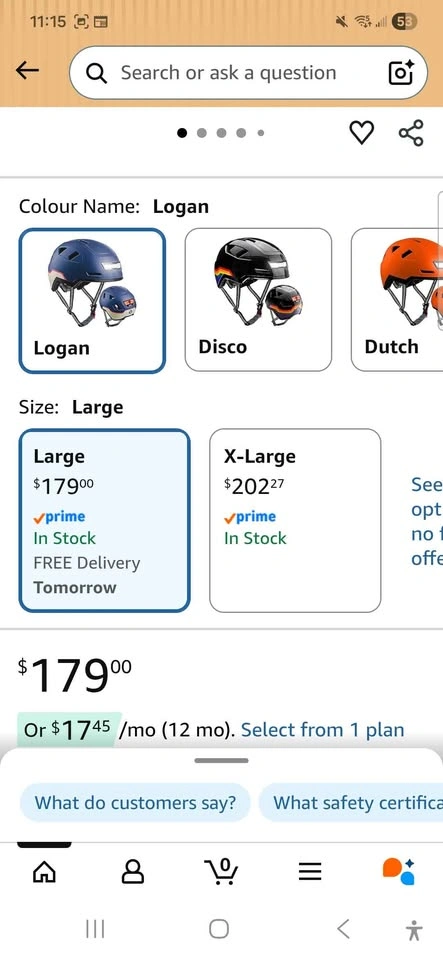The width and height of the screenshot is (443, 960).
Task: Add to wishlist with heart icon
Action: [x=362, y=132]
